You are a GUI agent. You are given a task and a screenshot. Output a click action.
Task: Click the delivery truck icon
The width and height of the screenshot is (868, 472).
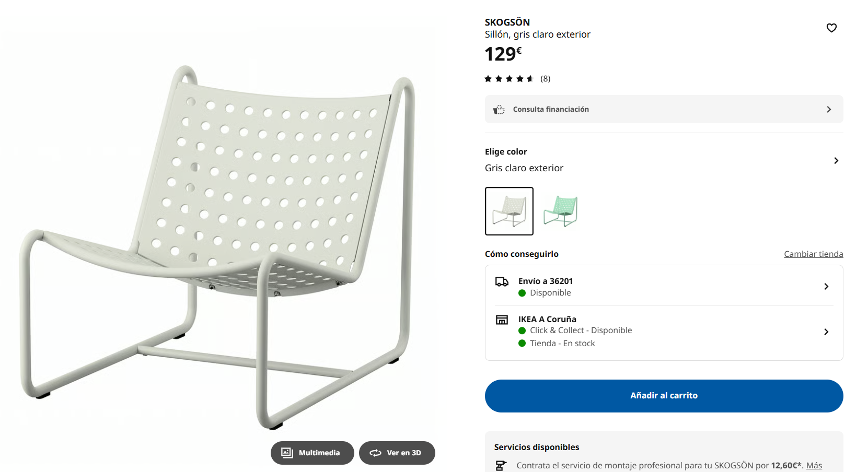click(502, 282)
